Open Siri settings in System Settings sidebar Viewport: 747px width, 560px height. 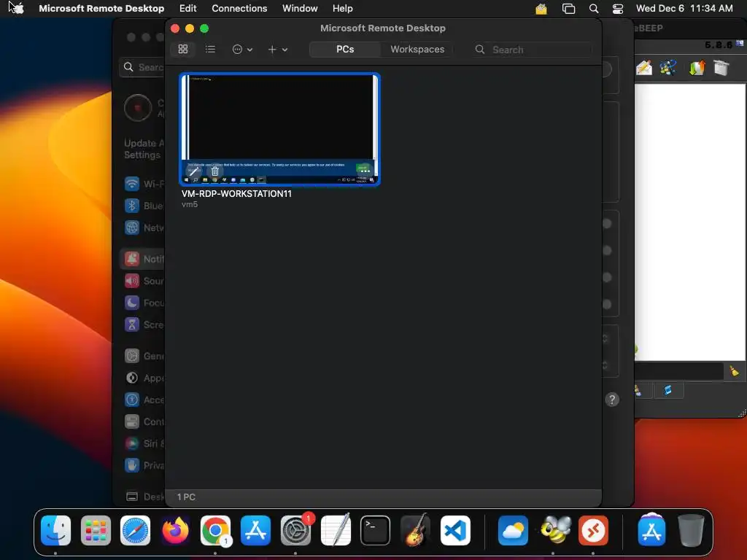pos(144,443)
